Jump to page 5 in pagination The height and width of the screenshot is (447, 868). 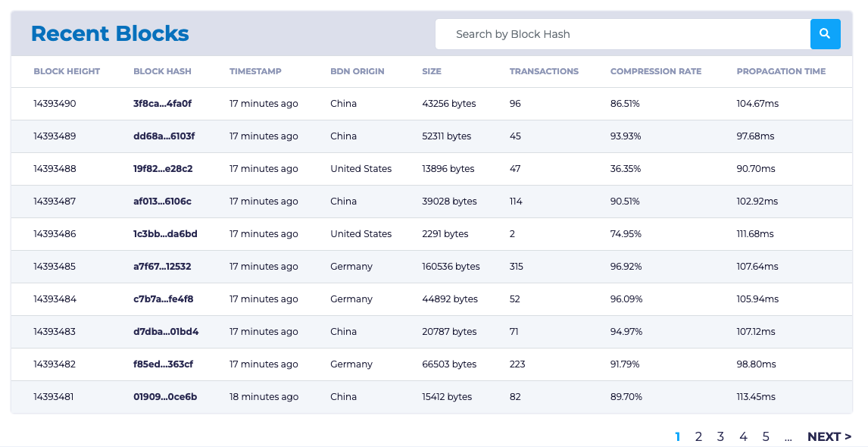point(766,436)
